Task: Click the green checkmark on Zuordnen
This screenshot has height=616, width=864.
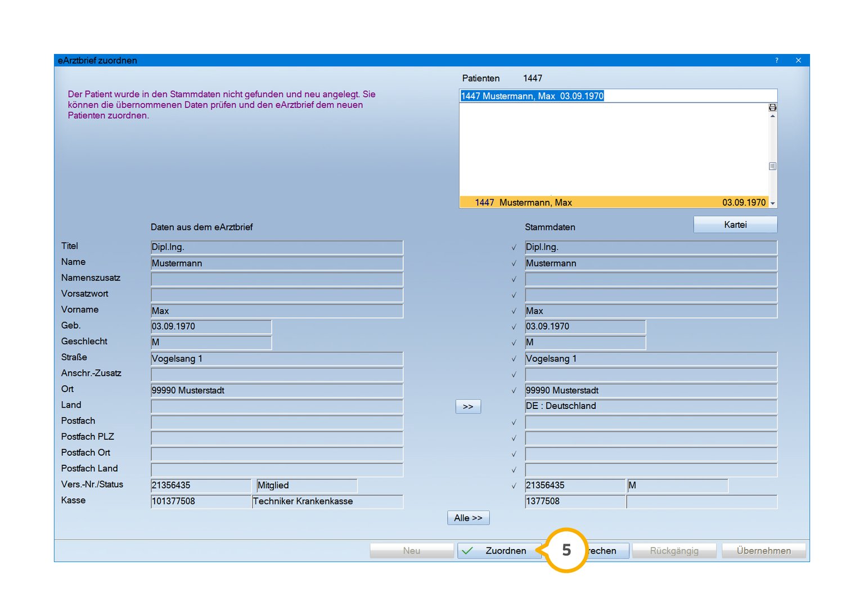Action: (x=467, y=551)
